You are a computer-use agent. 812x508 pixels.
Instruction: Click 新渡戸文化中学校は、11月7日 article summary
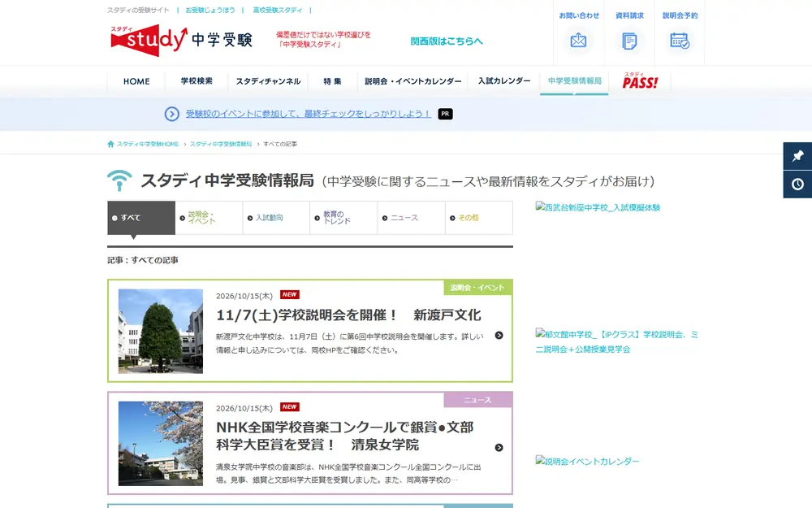point(349,343)
